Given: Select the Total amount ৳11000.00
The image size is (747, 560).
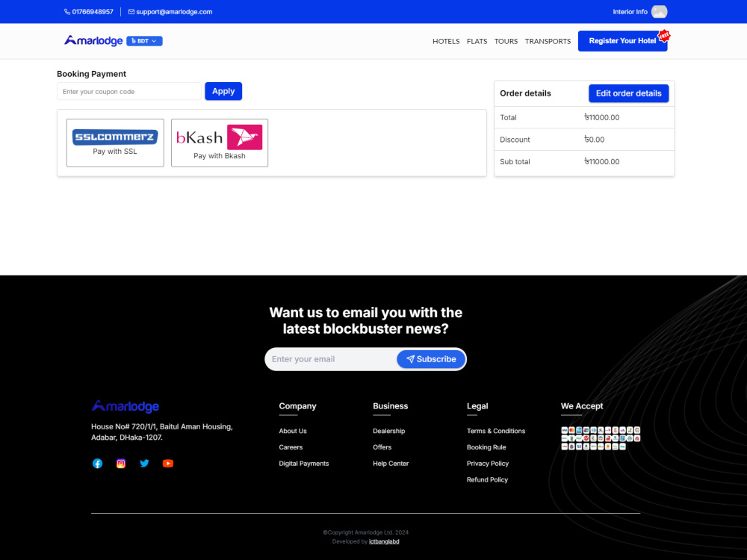Looking at the screenshot, I should [601, 118].
